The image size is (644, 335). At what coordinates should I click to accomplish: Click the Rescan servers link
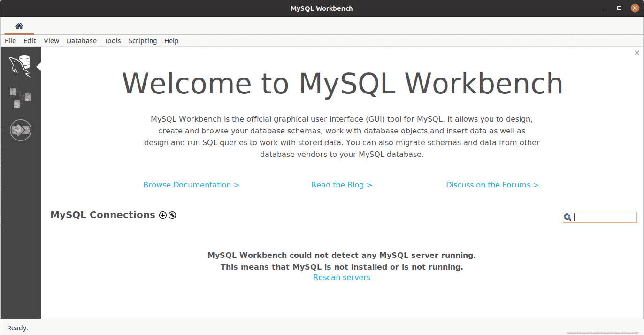coord(342,278)
